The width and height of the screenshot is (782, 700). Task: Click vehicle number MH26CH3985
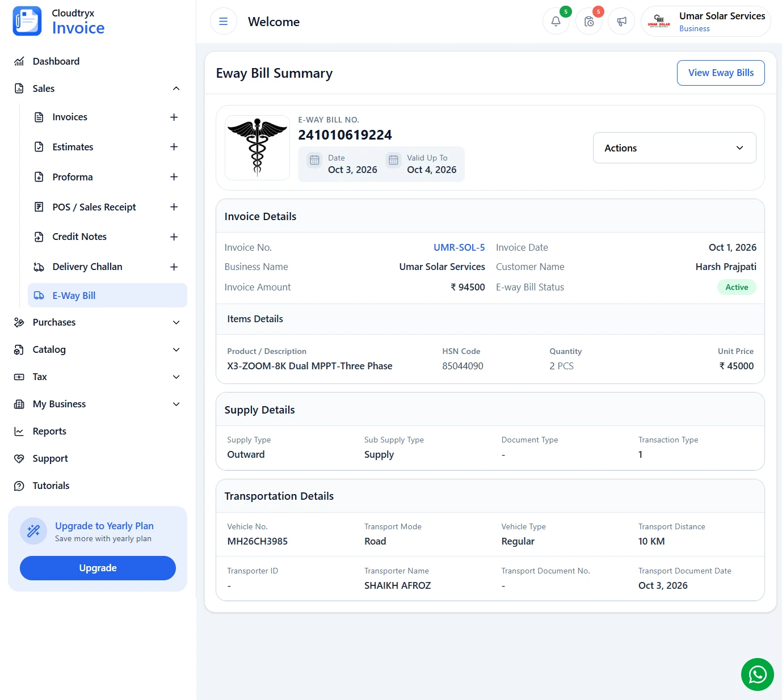coord(258,541)
